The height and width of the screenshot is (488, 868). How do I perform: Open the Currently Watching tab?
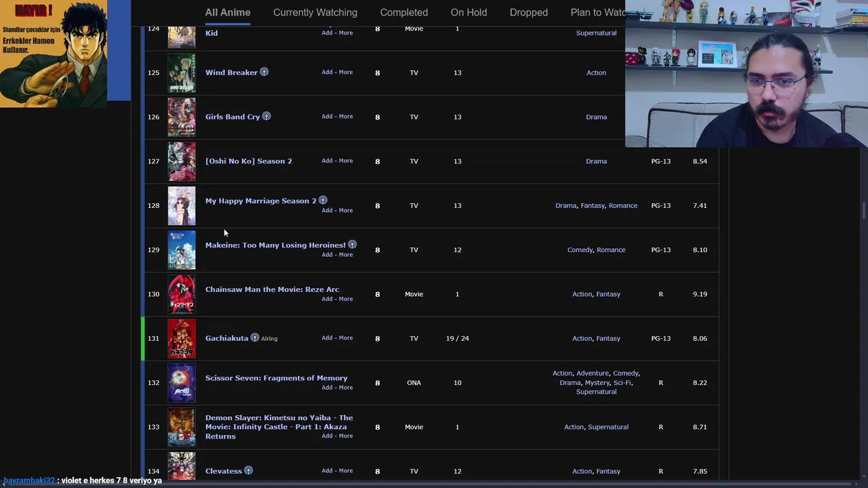[315, 12]
